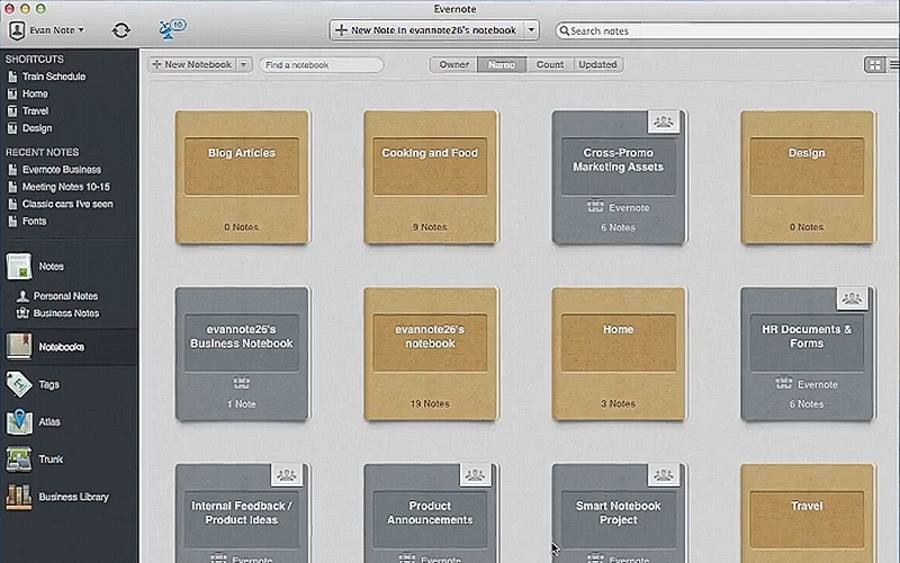Open the Evernote Business recent note
Screen dimensions: 900x563
click(61, 169)
